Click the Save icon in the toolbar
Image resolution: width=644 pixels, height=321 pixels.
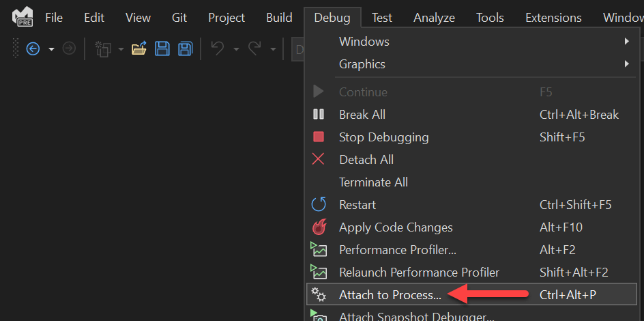tap(162, 48)
